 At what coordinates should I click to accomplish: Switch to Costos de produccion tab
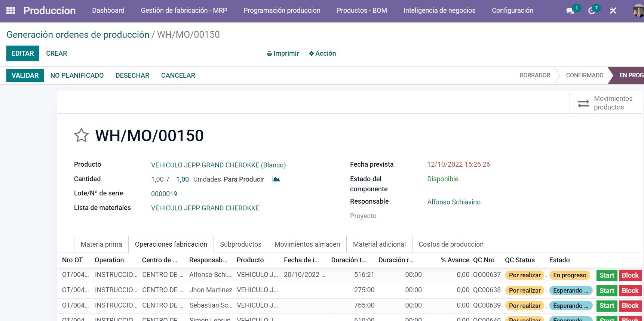click(x=451, y=244)
